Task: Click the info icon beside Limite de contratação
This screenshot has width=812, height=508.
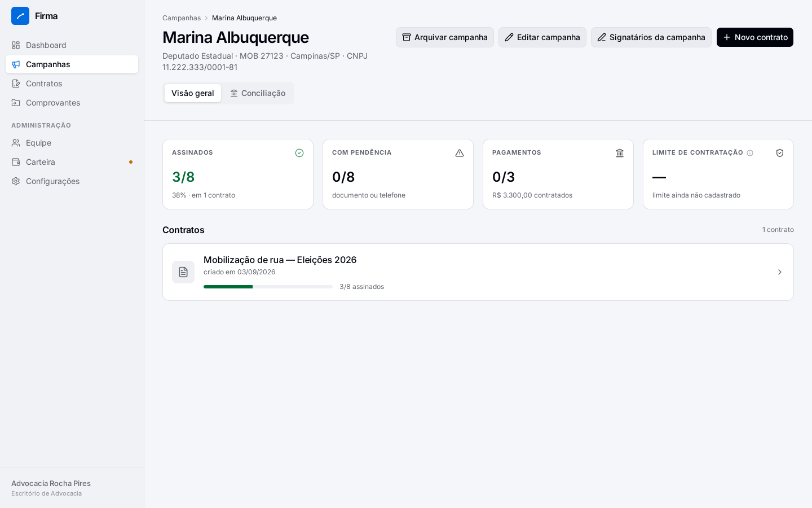Action: coord(750,153)
